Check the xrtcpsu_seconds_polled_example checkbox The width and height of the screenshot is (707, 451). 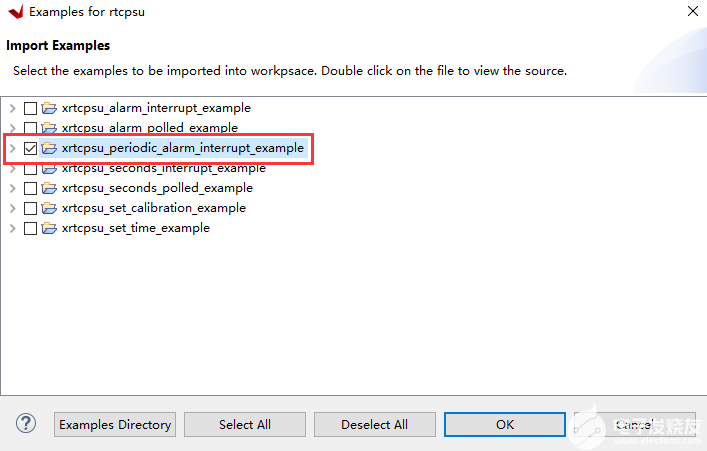30,188
